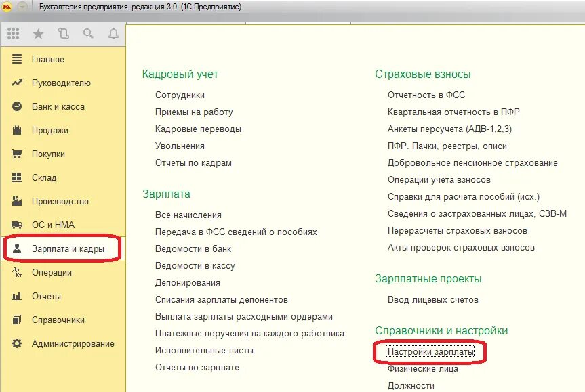The width and height of the screenshot is (585, 392).
Task: Click the Зарплата и кадры person icon
Action: pos(17,248)
